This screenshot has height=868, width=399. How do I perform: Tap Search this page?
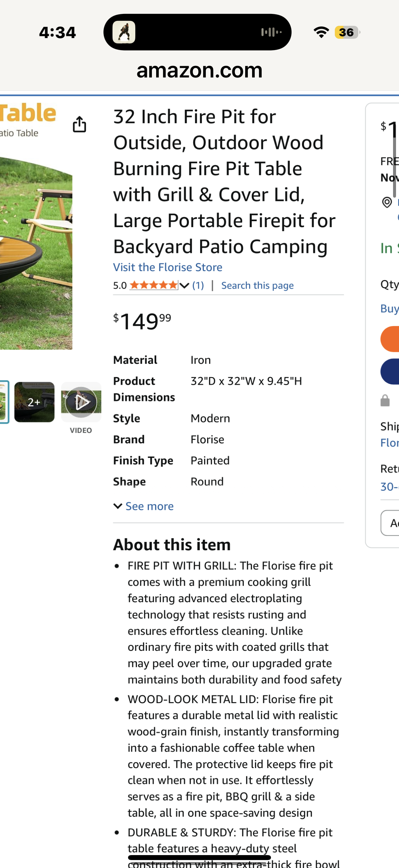pos(257,285)
